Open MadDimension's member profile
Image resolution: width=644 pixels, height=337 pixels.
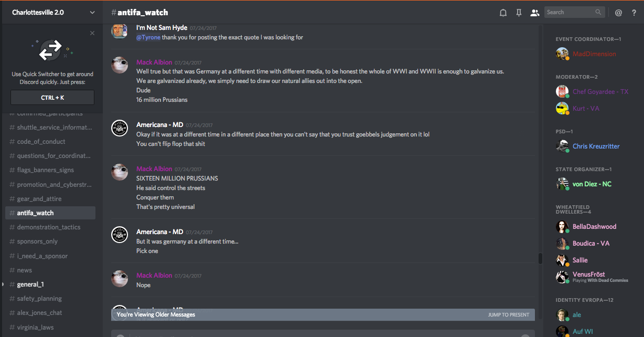[594, 54]
